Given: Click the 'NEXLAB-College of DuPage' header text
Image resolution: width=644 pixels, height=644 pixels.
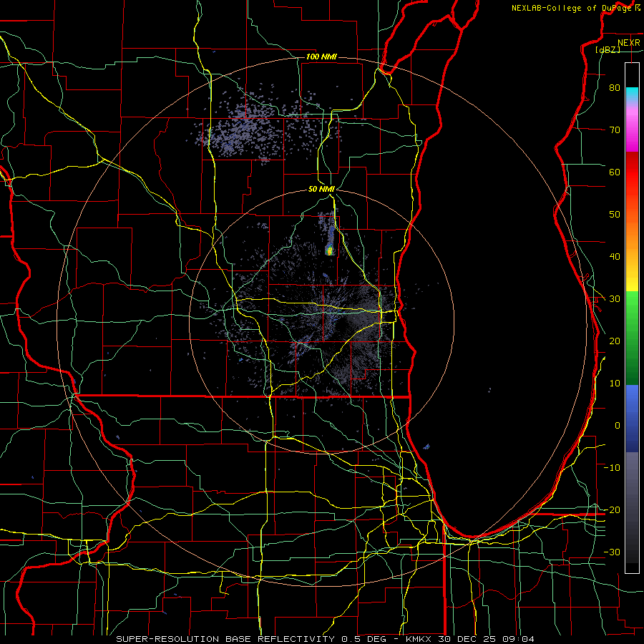Looking at the screenshot, I should (571, 8).
